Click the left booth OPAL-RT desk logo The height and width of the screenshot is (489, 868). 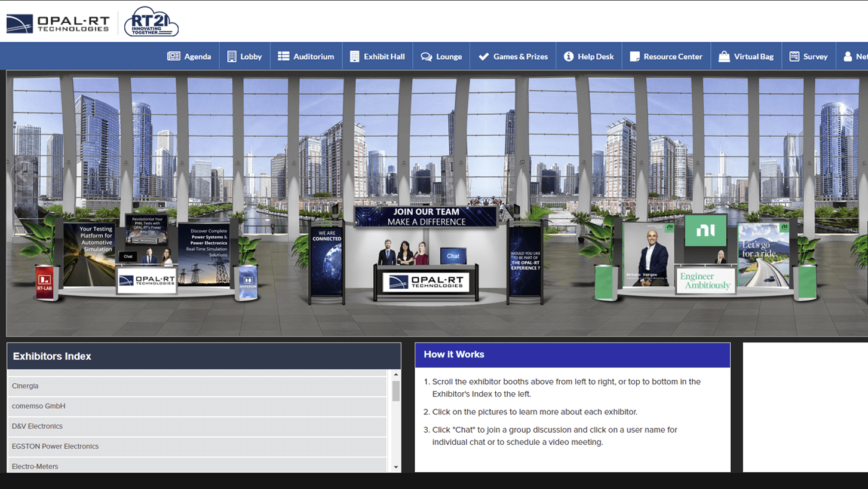click(146, 281)
